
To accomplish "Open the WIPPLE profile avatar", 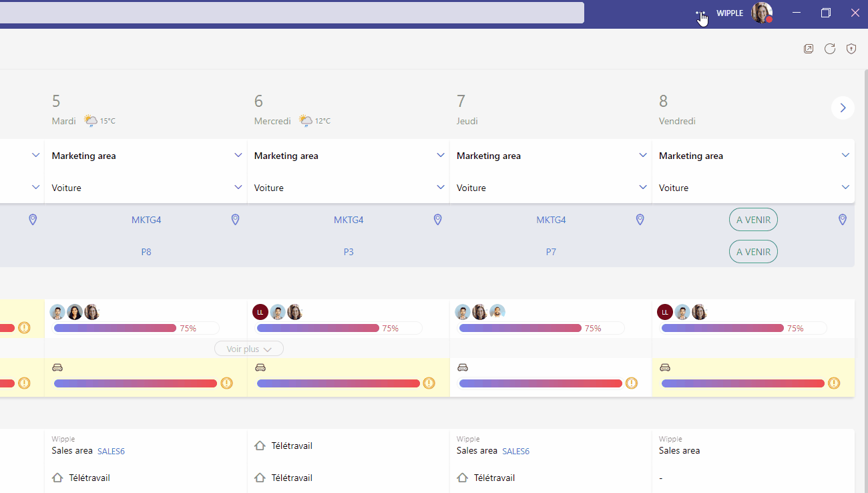I will coord(761,13).
